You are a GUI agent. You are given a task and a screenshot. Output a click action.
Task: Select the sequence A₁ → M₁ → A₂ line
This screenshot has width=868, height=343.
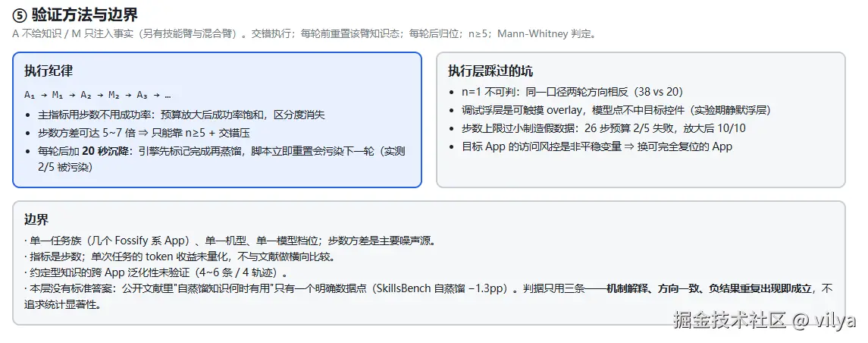point(98,95)
